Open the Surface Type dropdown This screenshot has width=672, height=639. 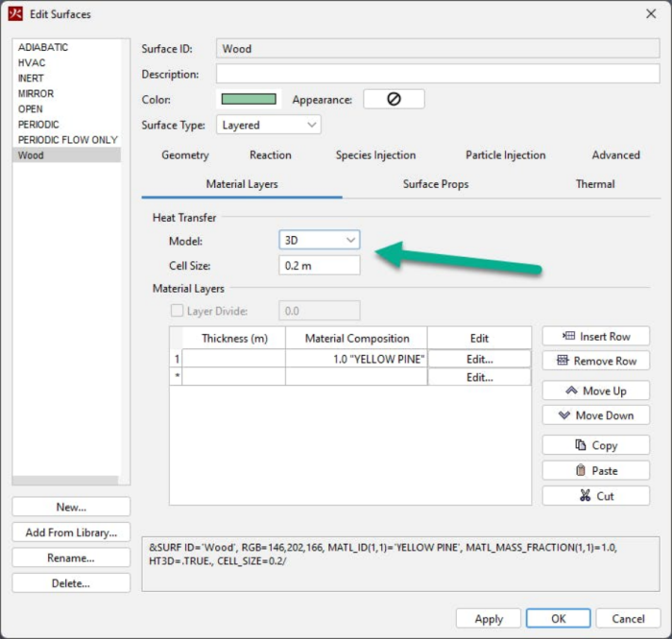pyautogui.click(x=268, y=125)
